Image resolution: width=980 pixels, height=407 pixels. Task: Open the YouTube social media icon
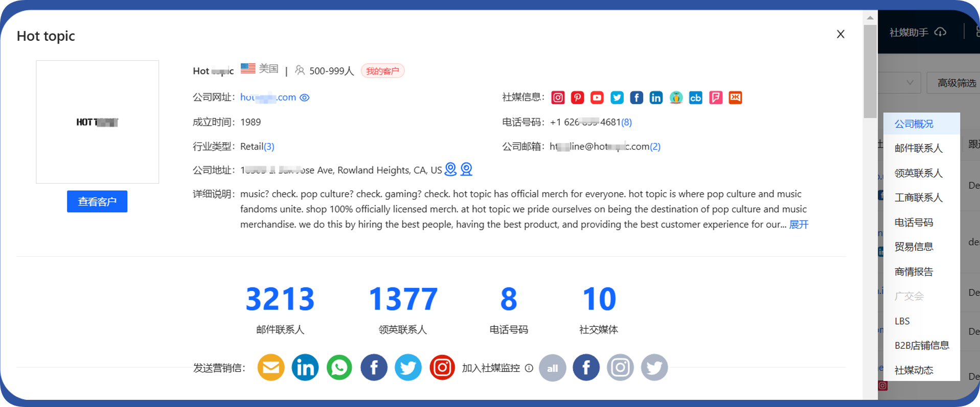[597, 98]
